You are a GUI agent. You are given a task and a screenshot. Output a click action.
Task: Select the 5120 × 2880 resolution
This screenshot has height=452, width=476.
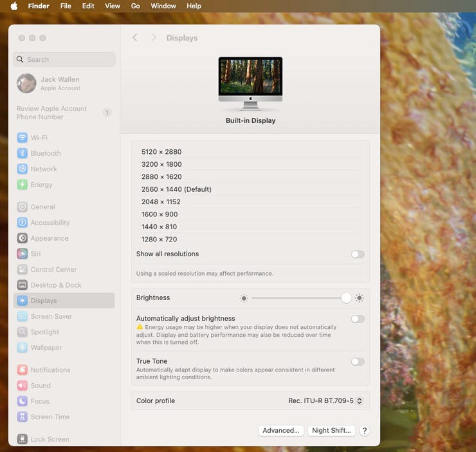pyautogui.click(x=250, y=152)
